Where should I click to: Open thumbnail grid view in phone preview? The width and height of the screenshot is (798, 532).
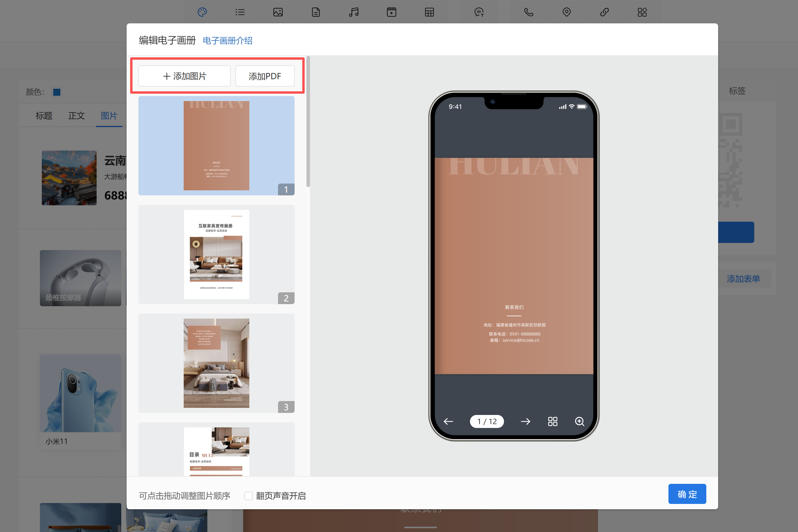point(553,421)
